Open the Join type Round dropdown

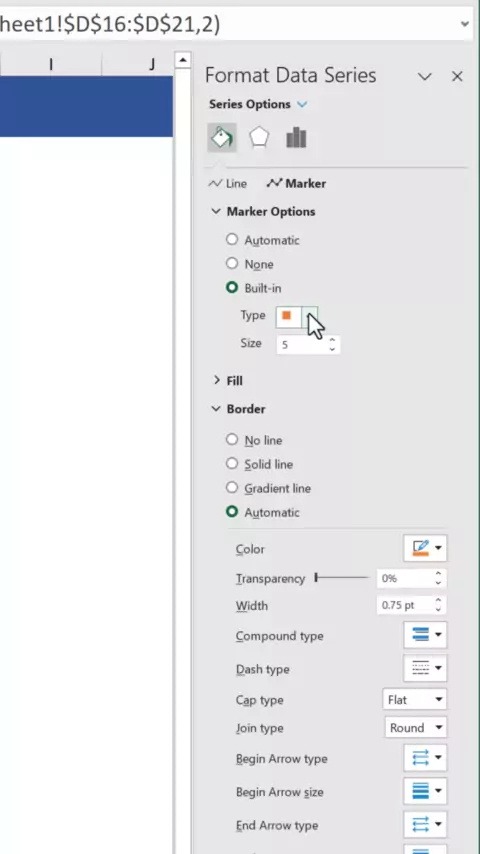[415, 728]
